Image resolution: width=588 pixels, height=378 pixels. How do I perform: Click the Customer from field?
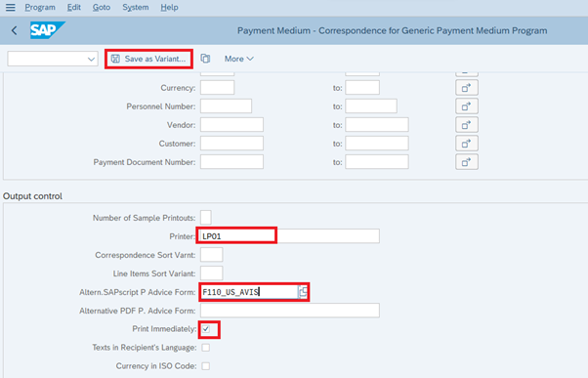[x=231, y=144]
